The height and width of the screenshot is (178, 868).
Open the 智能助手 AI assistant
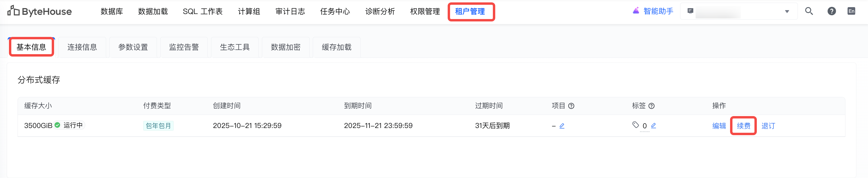tap(653, 12)
